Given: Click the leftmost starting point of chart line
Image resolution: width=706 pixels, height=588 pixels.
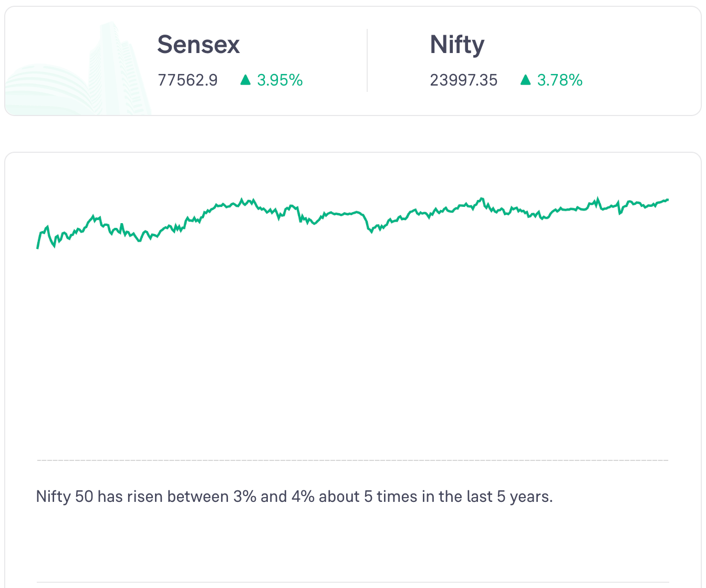Looking at the screenshot, I should 38,247.
